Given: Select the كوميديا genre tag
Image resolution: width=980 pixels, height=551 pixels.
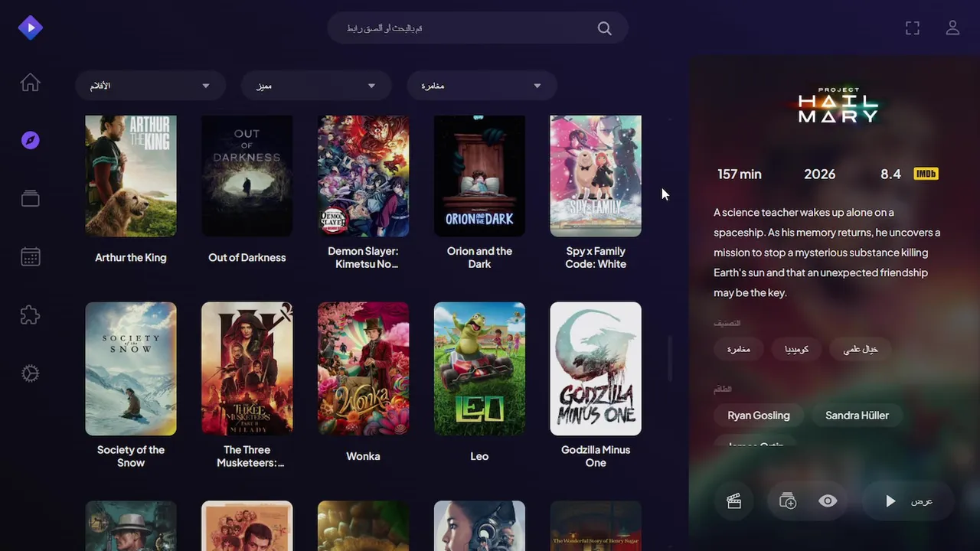Looking at the screenshot, I should point(797,349).
